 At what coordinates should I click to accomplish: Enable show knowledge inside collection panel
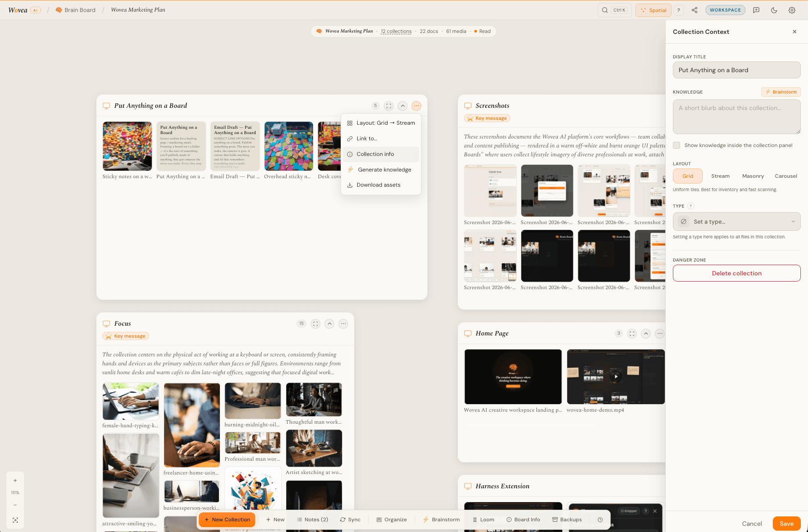(676, 145)
